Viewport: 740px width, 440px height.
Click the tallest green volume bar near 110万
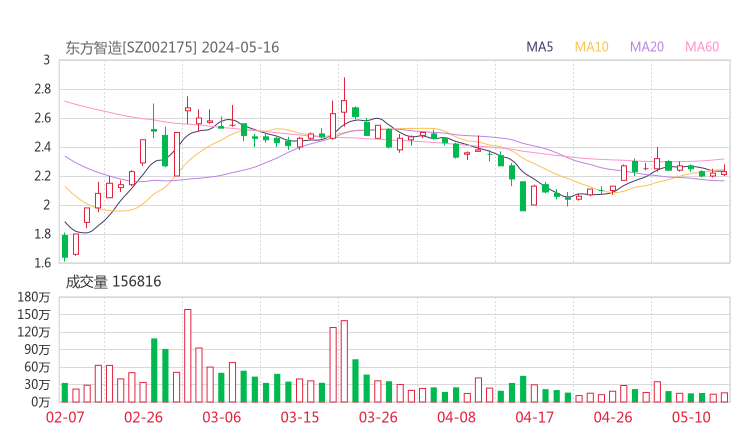(154, 371)
